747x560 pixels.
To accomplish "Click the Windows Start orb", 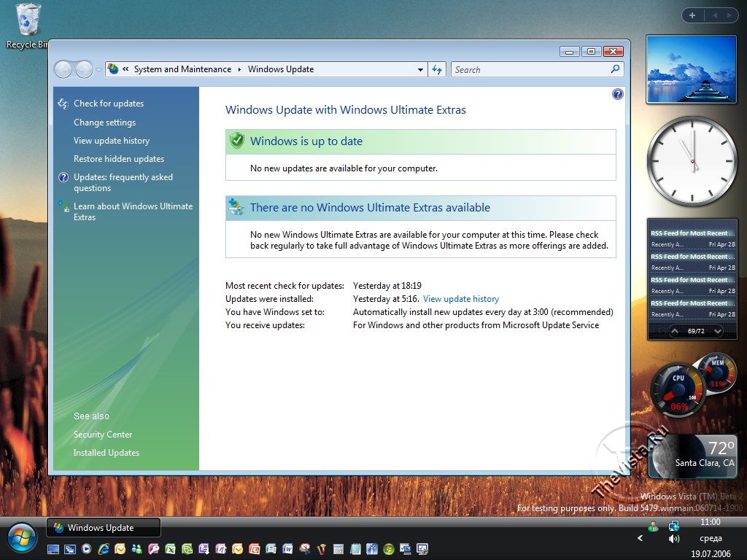I will click(21, 539).
